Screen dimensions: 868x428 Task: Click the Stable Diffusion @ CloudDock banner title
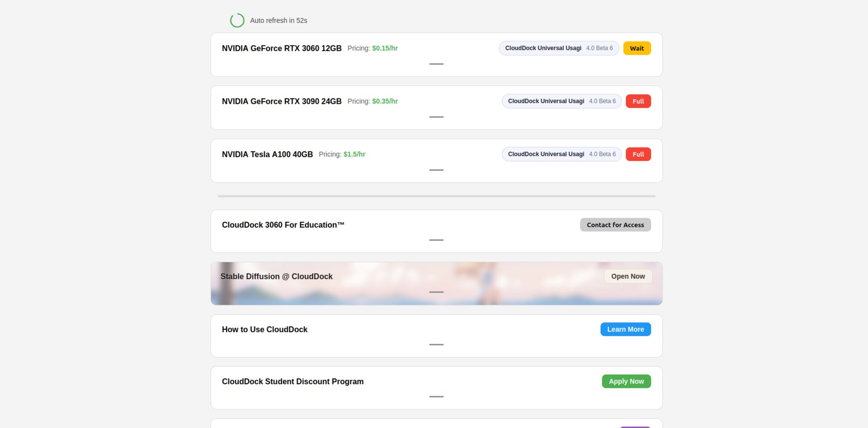tap(276, 277)
